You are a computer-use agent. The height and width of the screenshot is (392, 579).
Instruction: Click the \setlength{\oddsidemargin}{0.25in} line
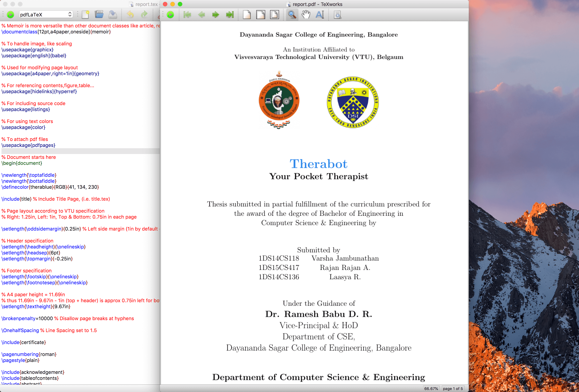tap(41, 229)
